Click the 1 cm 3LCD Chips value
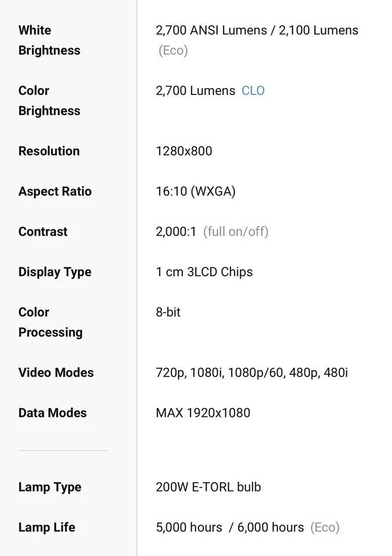 pos(204,272)
